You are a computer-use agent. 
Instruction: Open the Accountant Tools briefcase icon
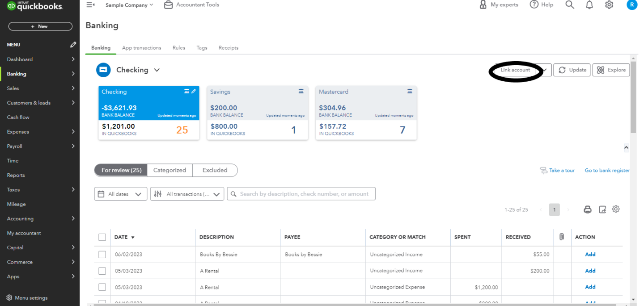pos(168,5)
